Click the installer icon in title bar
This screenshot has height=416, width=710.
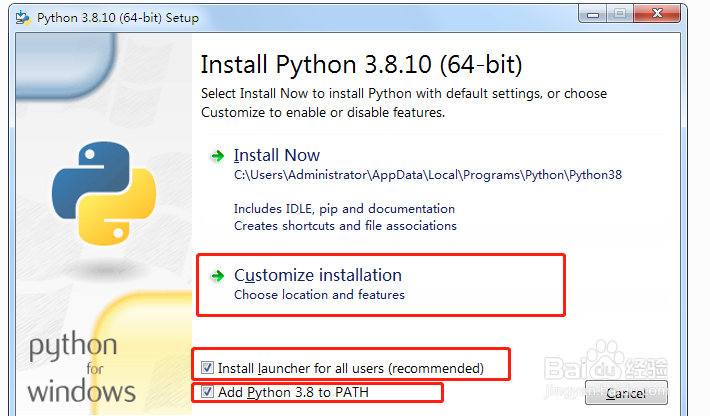click(23, 18)
